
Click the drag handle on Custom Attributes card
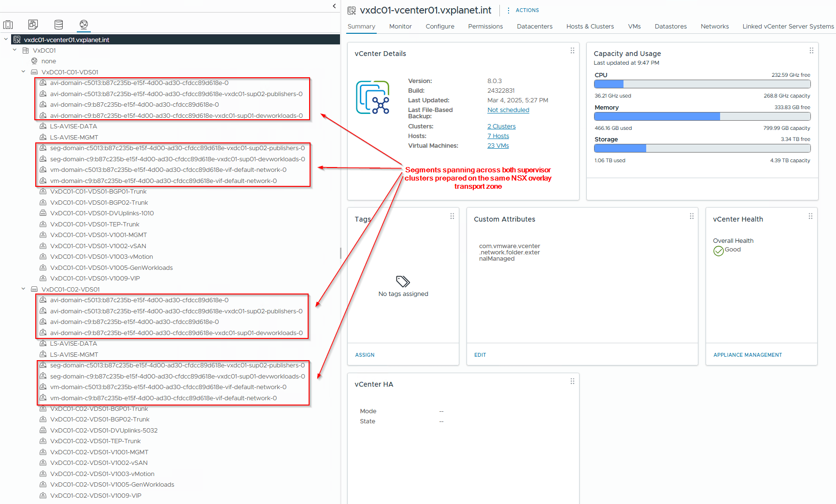point(692,216)
